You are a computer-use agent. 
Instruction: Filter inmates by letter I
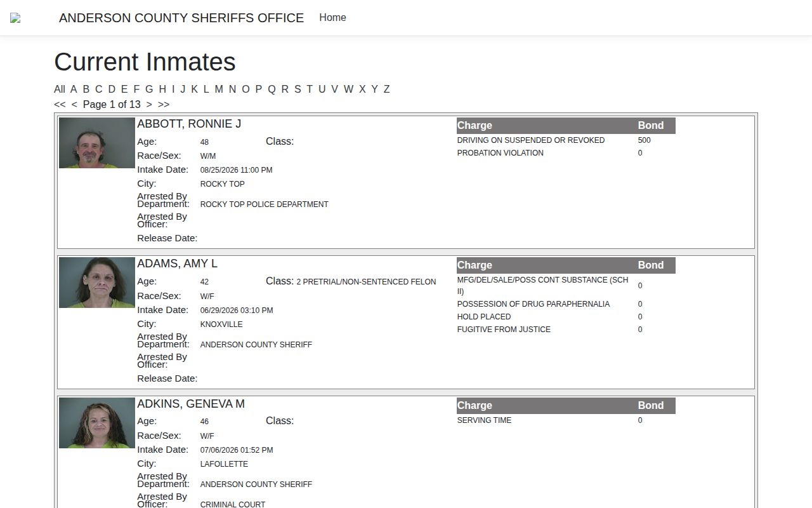tap(173, 89)
